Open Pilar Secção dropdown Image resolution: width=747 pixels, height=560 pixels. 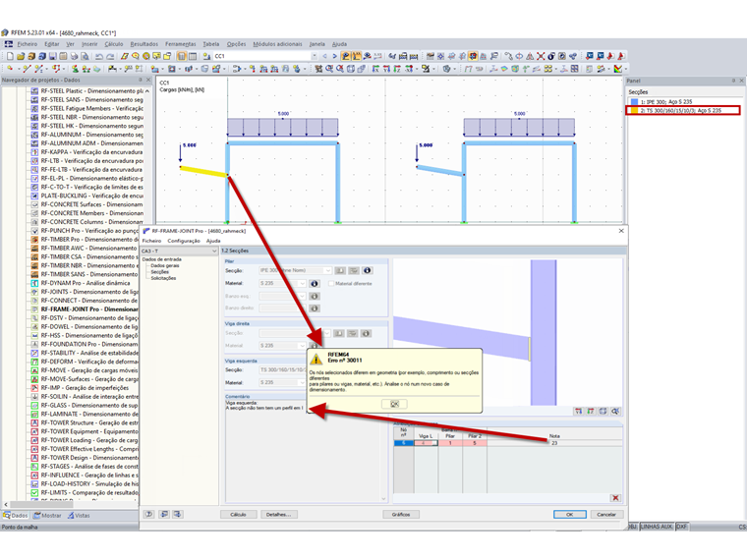327,270
